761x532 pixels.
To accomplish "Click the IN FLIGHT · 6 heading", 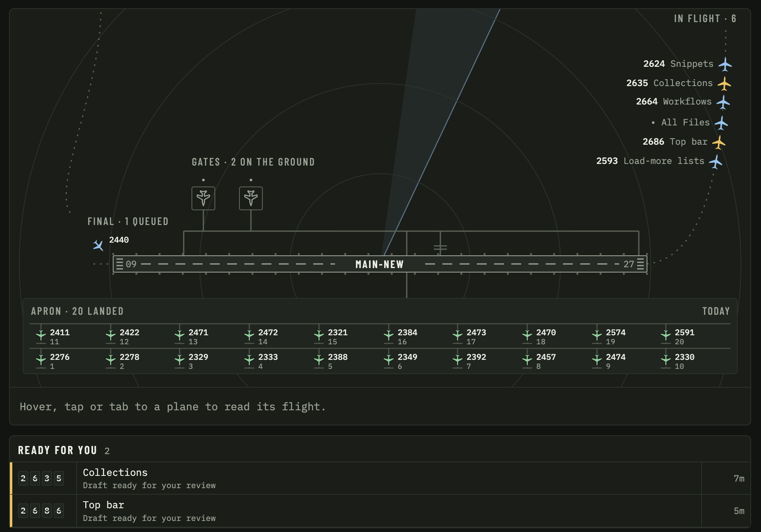I will [x=705, y=19].
